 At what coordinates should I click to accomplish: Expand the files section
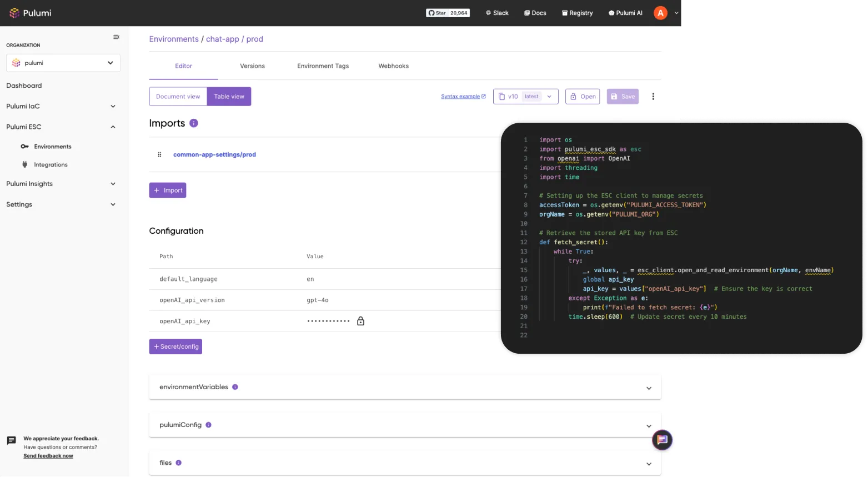[x=649, y=464]
